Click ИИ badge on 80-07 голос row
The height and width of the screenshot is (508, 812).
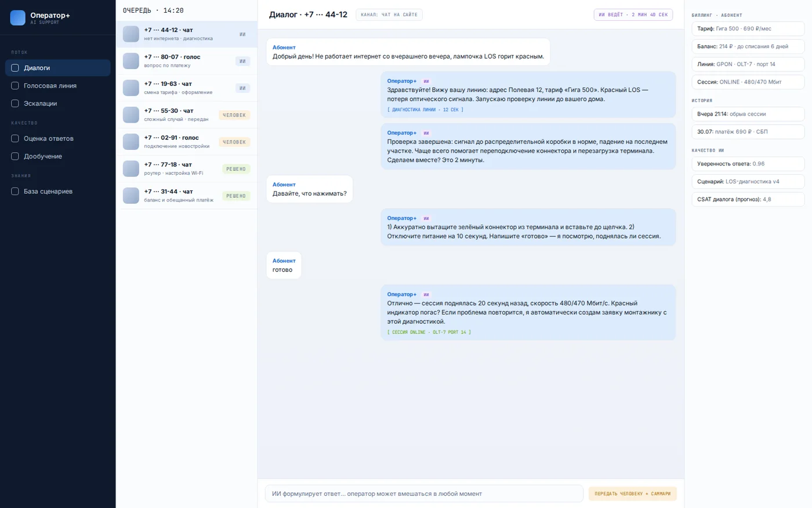coord(242,61)
